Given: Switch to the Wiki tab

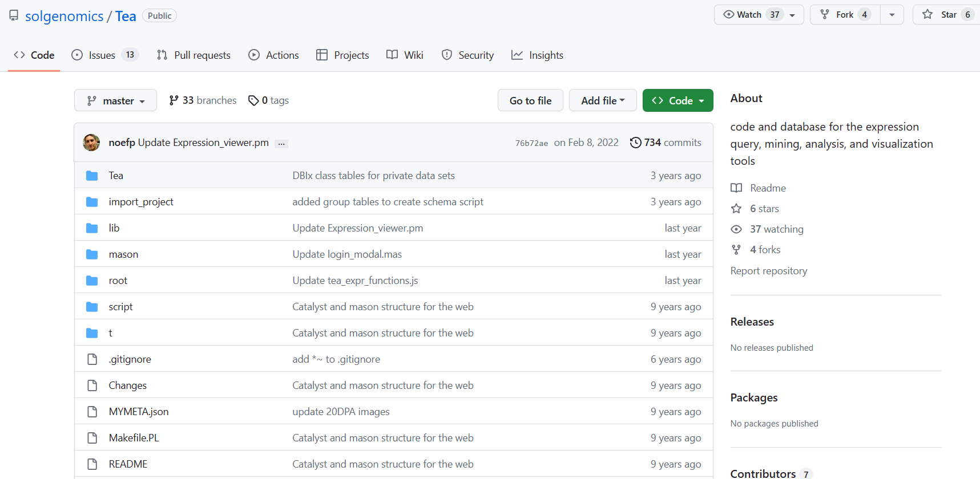Looking at the screenshot, I should 405,55.
